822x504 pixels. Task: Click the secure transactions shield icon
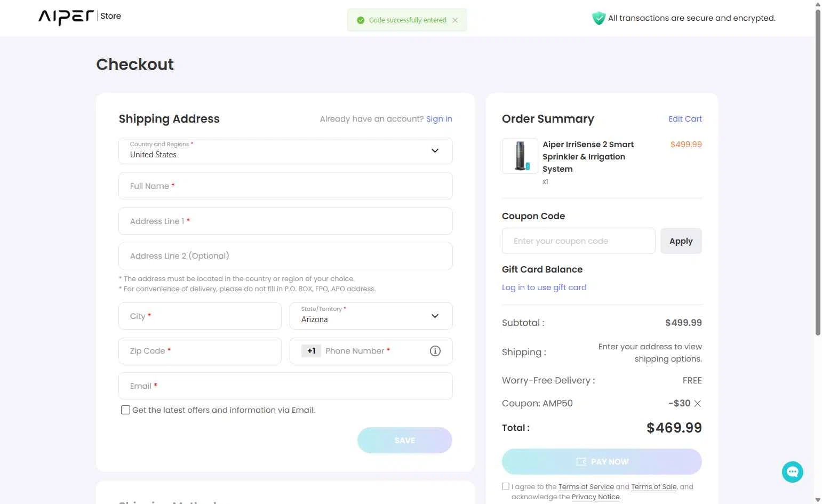tap(598, 18)
